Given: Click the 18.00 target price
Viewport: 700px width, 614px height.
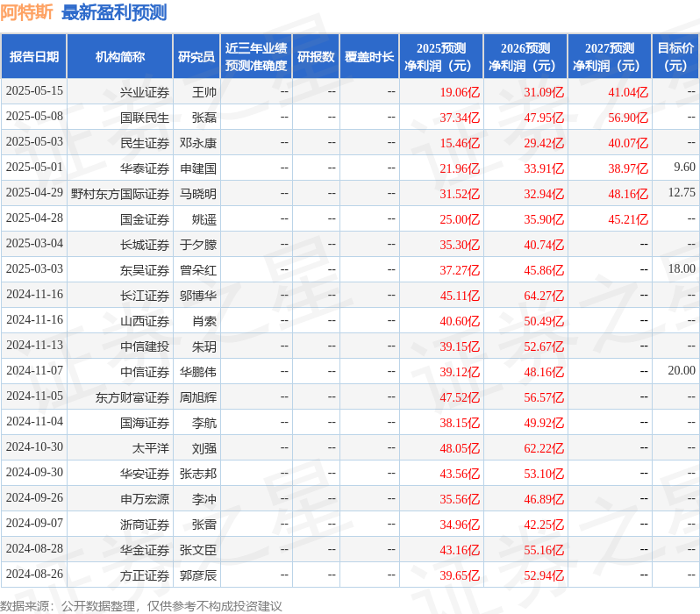Looking at the screenshot, I should point(682,268).
